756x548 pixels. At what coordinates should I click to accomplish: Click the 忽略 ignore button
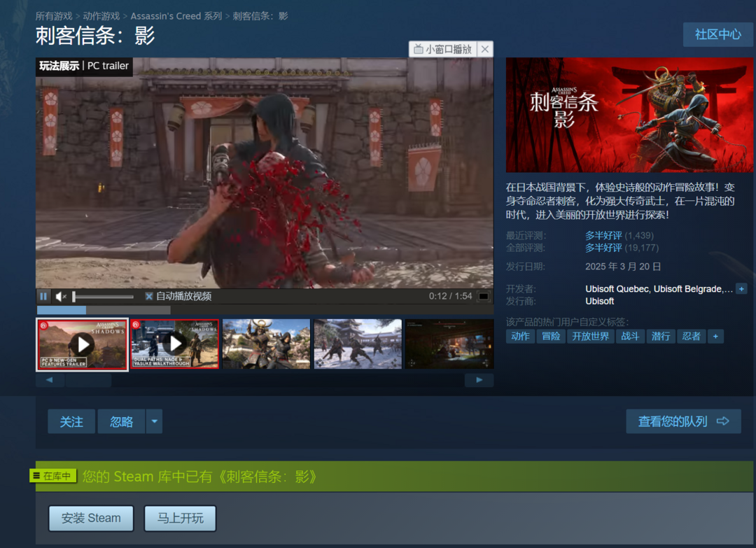click(x=121, y=422)
